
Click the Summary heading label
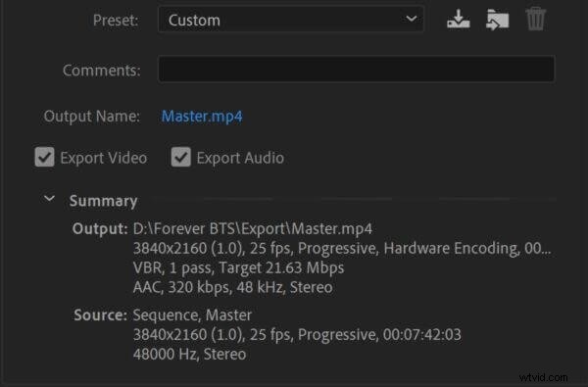point(104,201)
